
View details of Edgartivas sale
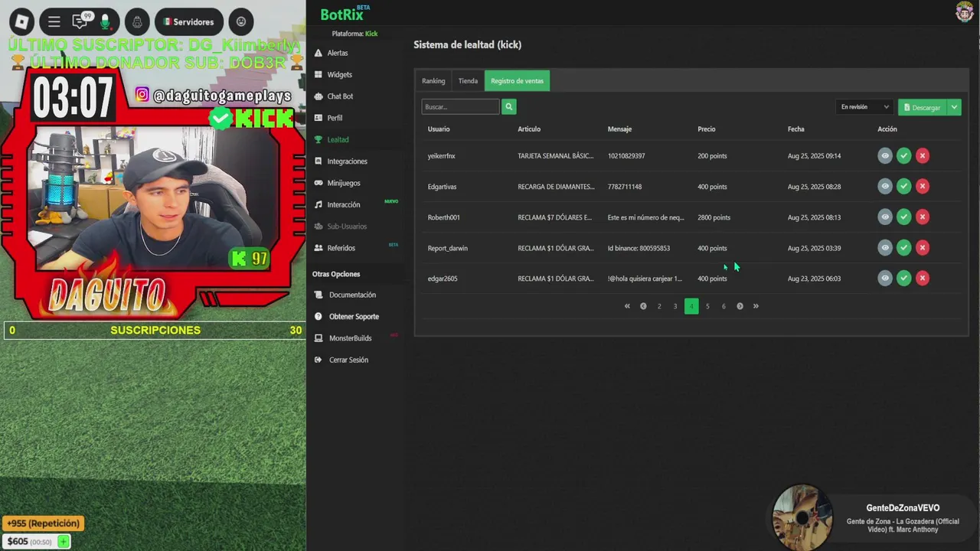coord(885,186)
